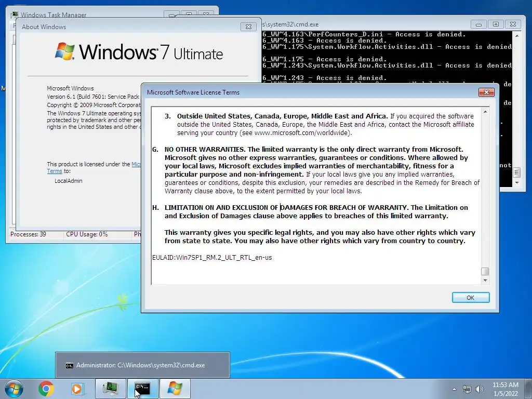Click the Windows Task Manager title icon
Image resolution: width=532 pixels, height=399 pixels.
(14, 15)
